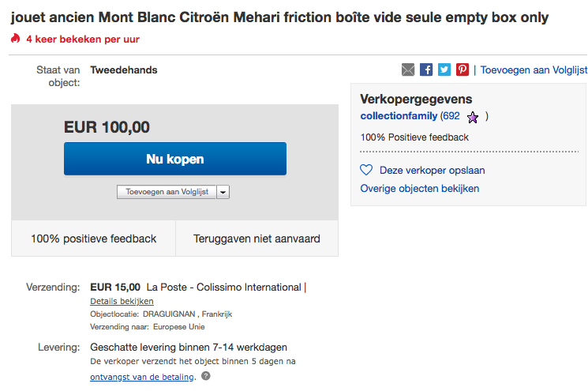Open the seller feedback score 692
This screenshot has width=588, height=391.
(451, 116)
